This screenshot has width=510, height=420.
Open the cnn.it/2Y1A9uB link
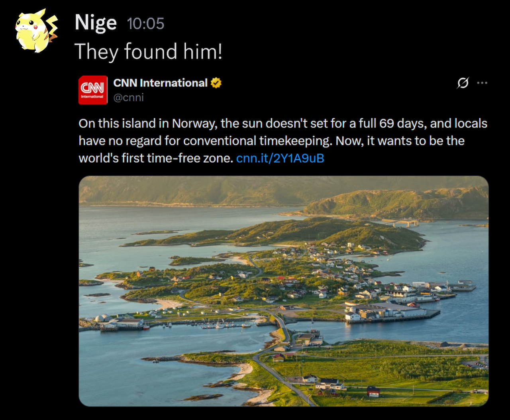pos(280,158)
